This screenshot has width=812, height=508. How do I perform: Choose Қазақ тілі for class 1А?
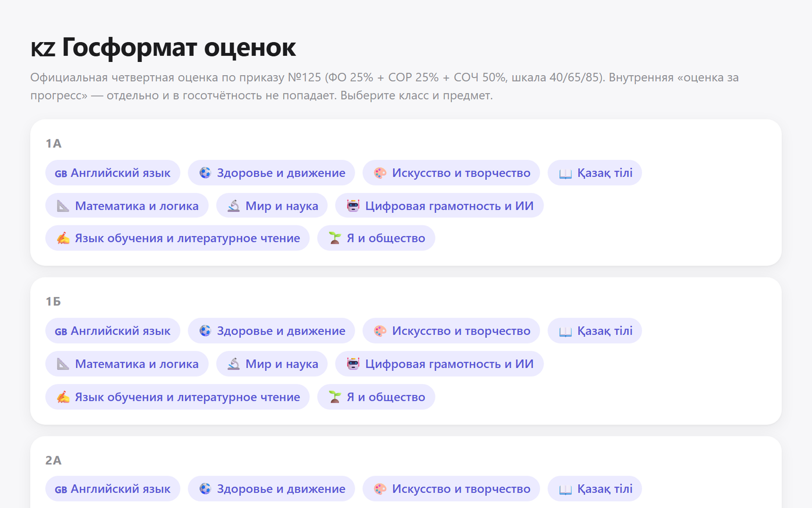[595, 173]
